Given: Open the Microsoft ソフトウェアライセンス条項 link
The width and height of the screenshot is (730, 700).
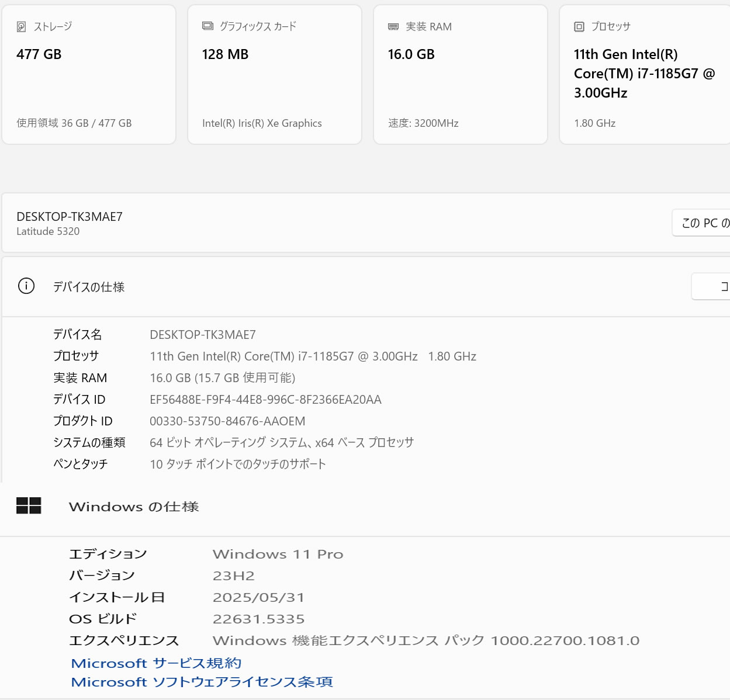Looking at the screenshot, I should (202, 682).
